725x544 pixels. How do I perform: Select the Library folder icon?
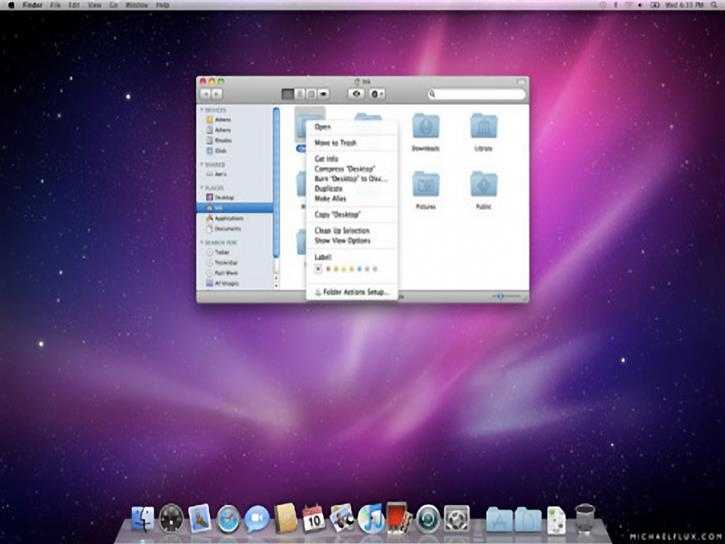483,126
